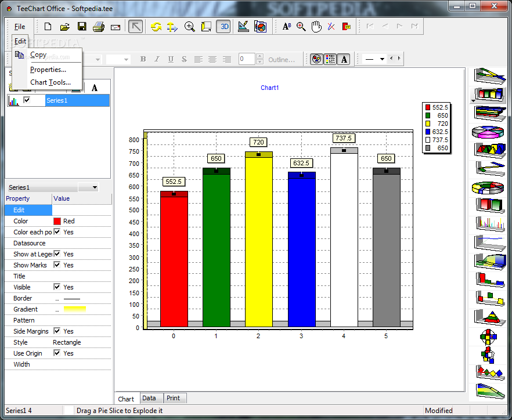Choose the red and green 3D shapes chart style

click(x=489, y=206)
